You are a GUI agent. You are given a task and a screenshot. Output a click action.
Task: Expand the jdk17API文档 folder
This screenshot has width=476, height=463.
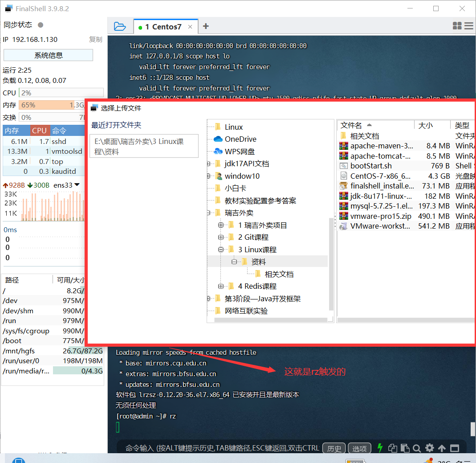point(208,164)
